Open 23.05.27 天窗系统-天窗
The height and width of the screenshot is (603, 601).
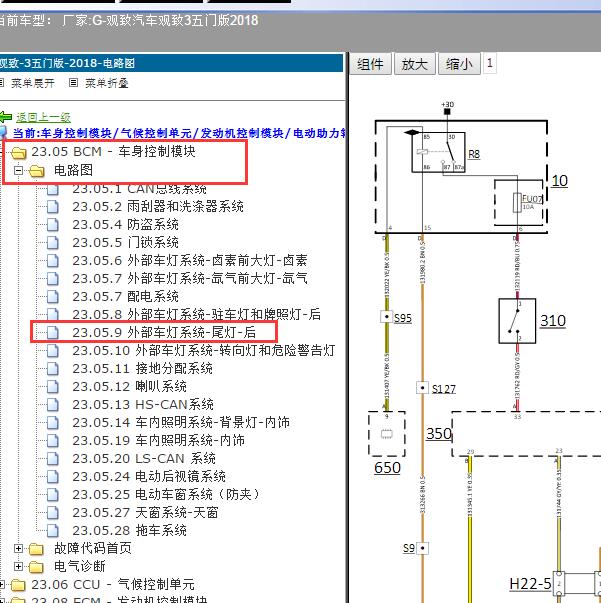[x=145, y=512]
